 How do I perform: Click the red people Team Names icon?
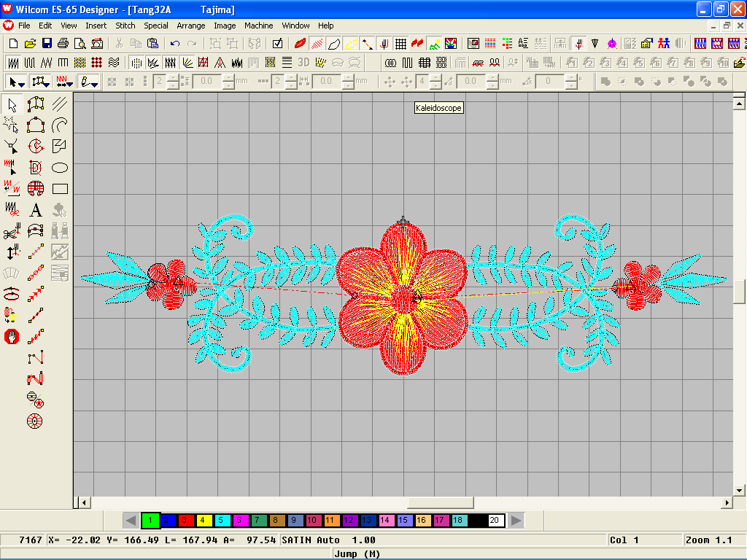tap(664, 44)
